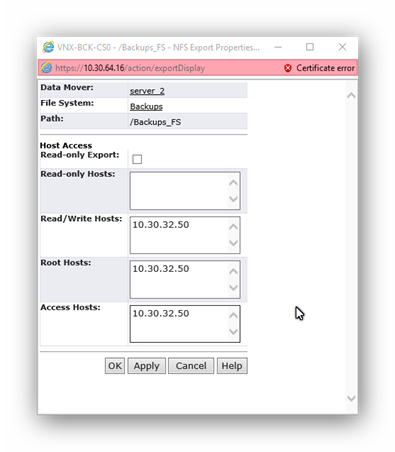
Task: Confirm changes with the OK button
Action: click(115, 366)
